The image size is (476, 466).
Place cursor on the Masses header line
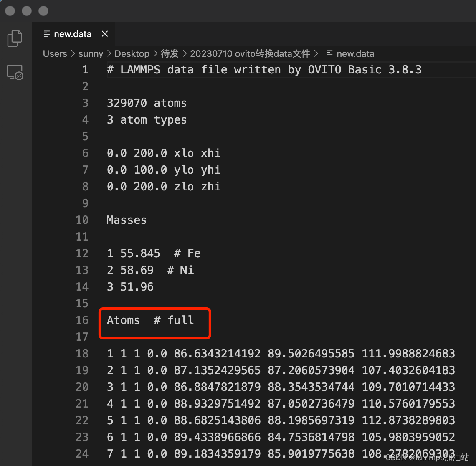tap(126, 220)
